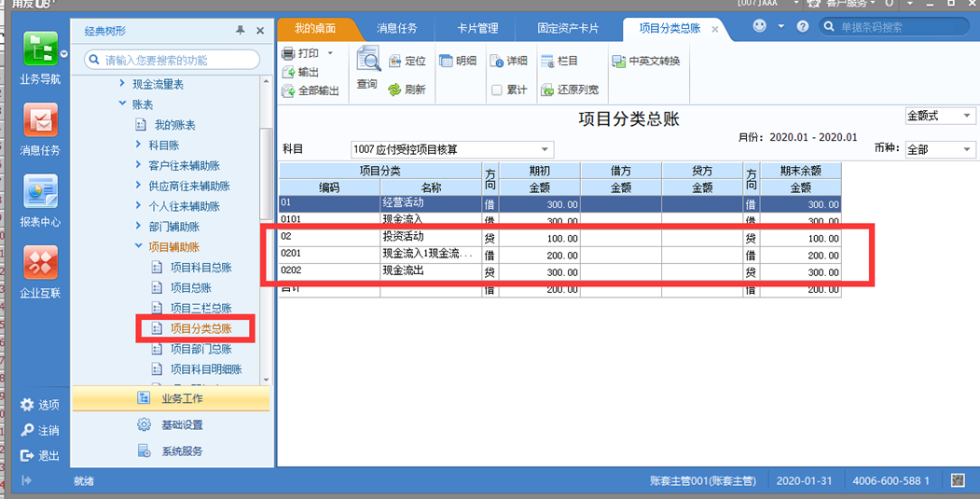Open dropdown arrow beside smiley icon
Viewport: 980px width, 499px height.
pyautogui.click(x=780, y=26)
